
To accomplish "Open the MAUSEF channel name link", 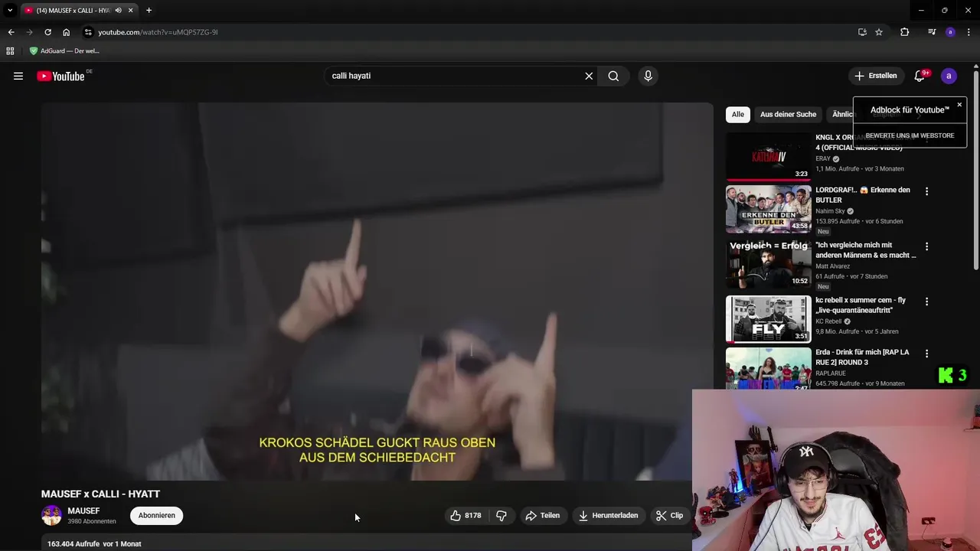I will (x=83, y=510).
